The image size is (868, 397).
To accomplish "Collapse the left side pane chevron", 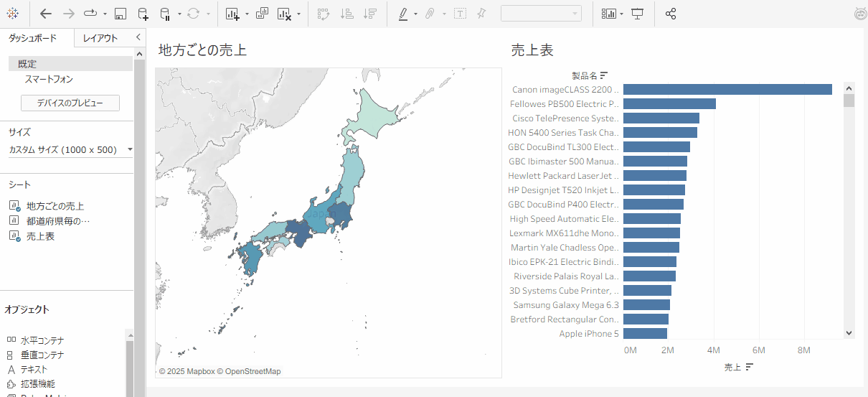I will click(138, 37).
